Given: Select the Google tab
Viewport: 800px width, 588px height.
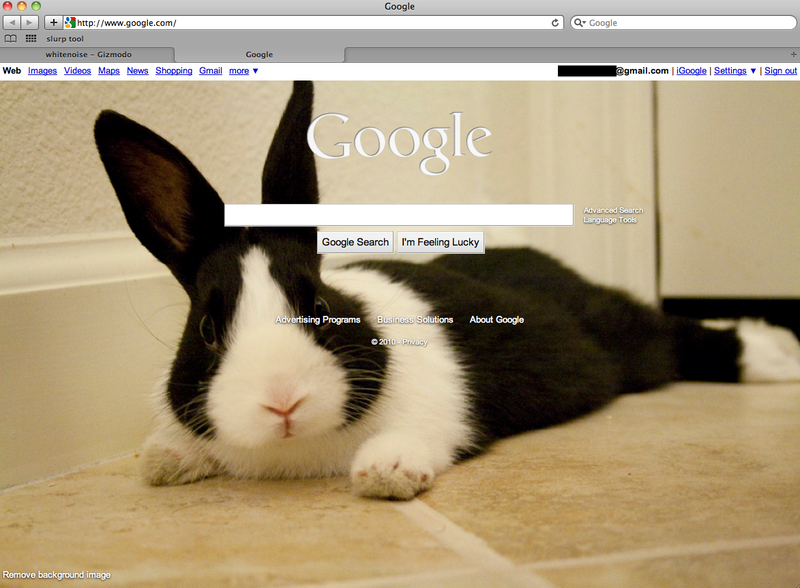Looking at the screenshot, I should point(259,55).
